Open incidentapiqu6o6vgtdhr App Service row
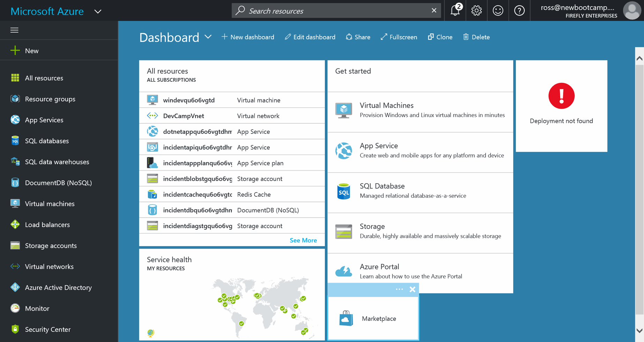 pos(232,147)
